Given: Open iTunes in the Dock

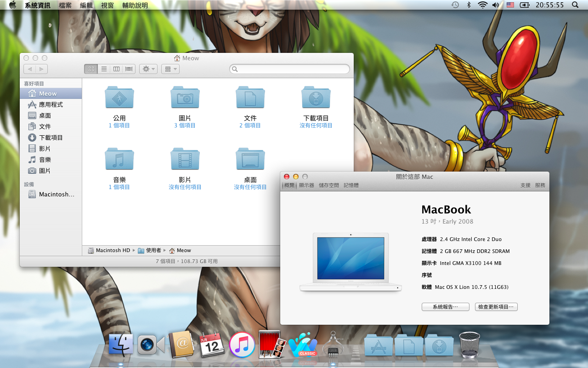Looking at the screenshot, I should pyautogui.click(x=242, y=345).
